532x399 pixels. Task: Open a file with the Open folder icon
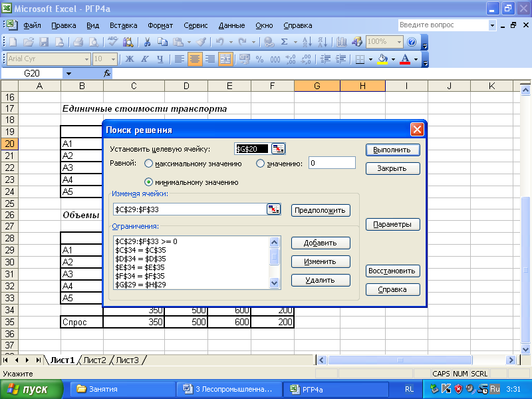(x=29, y=42)
